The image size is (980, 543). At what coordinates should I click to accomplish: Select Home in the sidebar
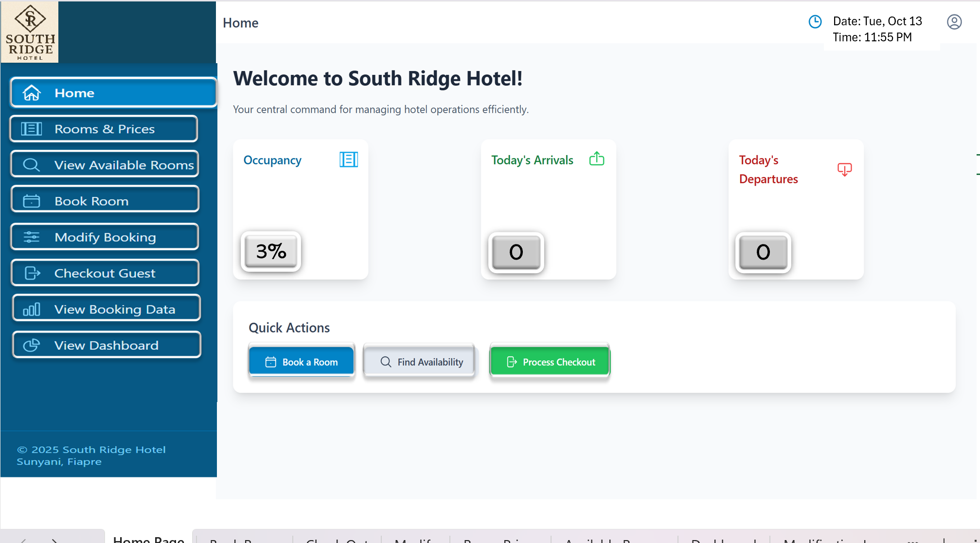[x=113, y=92]
